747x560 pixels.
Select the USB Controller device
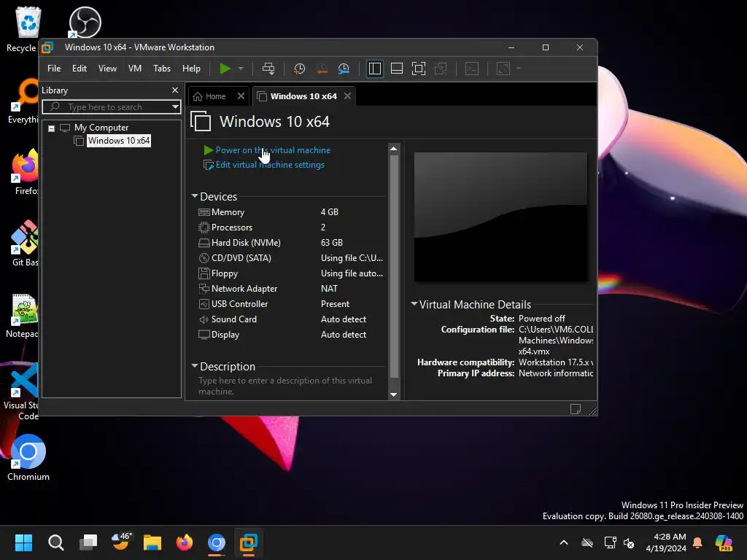pyautogui.click(x=290, y=304)
